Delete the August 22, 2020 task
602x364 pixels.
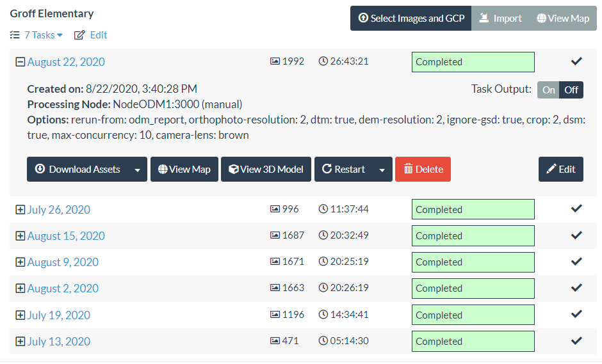coord(423,170)
